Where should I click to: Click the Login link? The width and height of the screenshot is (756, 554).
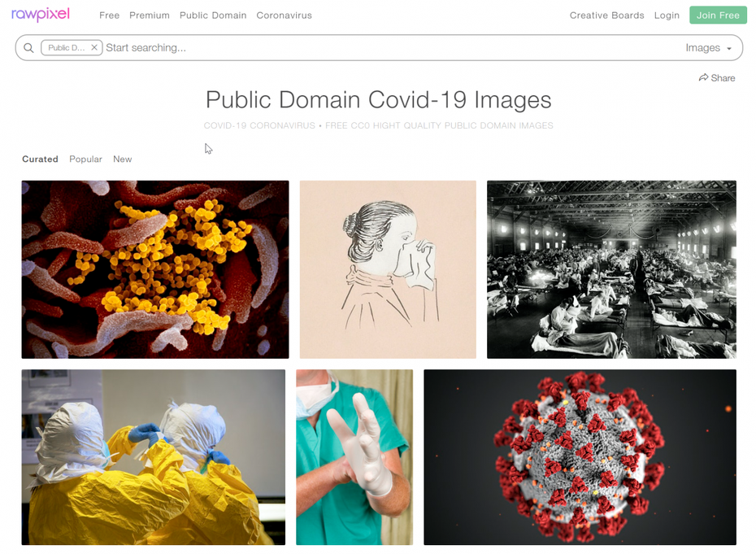point(667,15)
